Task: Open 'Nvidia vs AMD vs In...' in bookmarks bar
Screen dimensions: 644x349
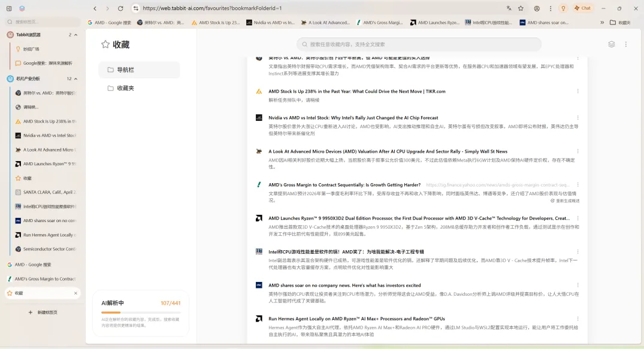Action: pyautogui.click(x=271, y=23)
